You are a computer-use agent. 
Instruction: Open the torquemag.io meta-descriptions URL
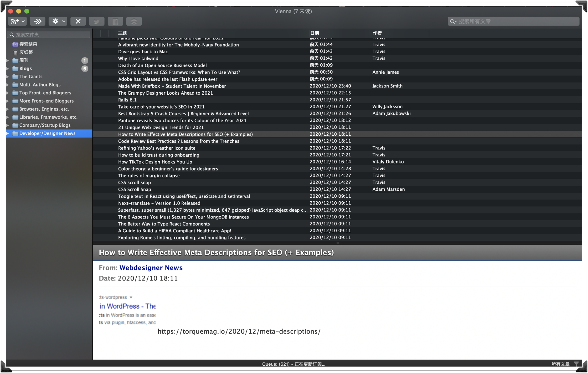(239, 331)
